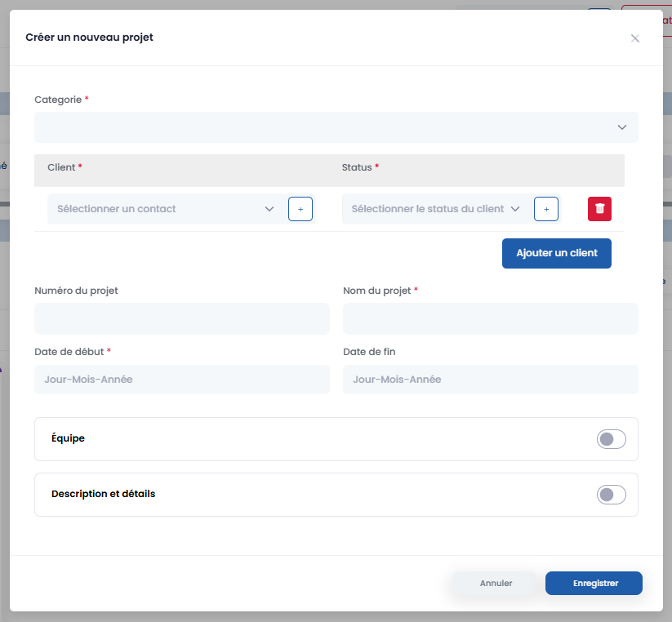Enable the Équipe toggle switch
The width and height of the screenshot is (672, 622).
[x=611, y=439]
